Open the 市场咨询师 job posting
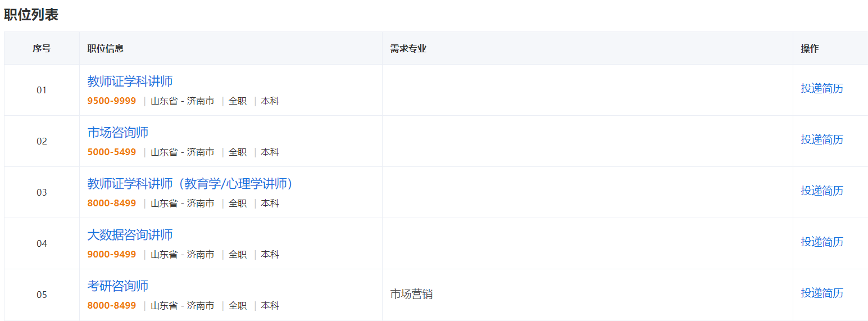This screenshot has height=321, width=868. pos(118,133)
